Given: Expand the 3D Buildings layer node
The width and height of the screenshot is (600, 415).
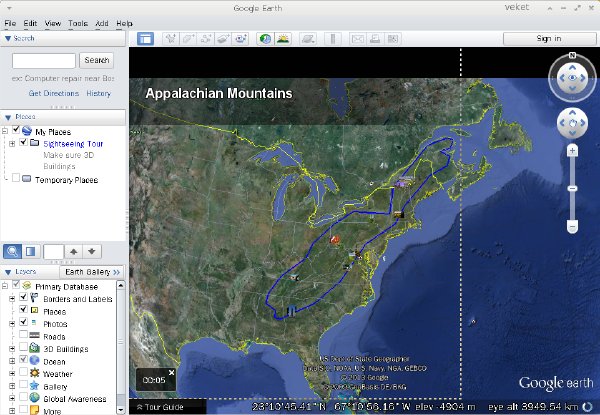Looking at the screenshot, I should [12, 349].
